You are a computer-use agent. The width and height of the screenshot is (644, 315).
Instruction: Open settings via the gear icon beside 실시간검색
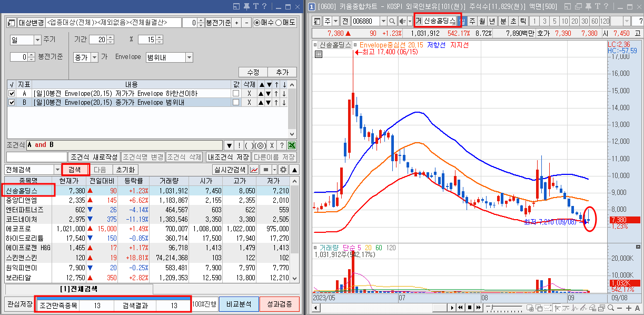283,169
